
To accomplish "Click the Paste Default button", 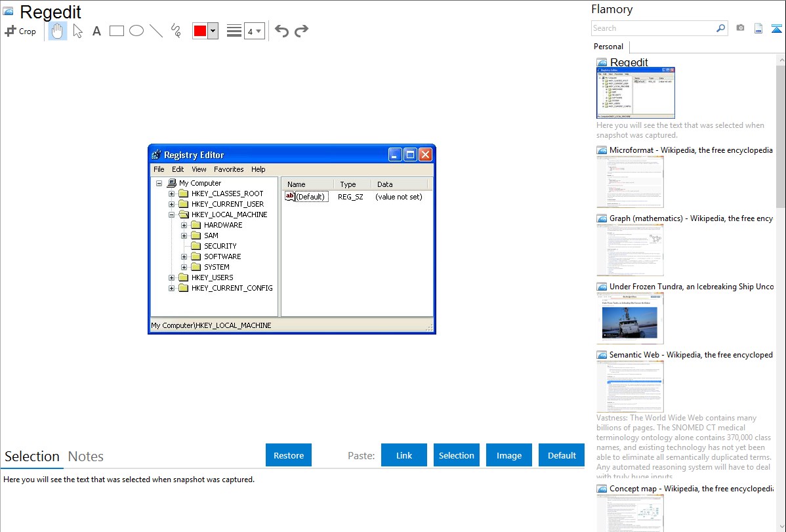I will coord(562,455).
